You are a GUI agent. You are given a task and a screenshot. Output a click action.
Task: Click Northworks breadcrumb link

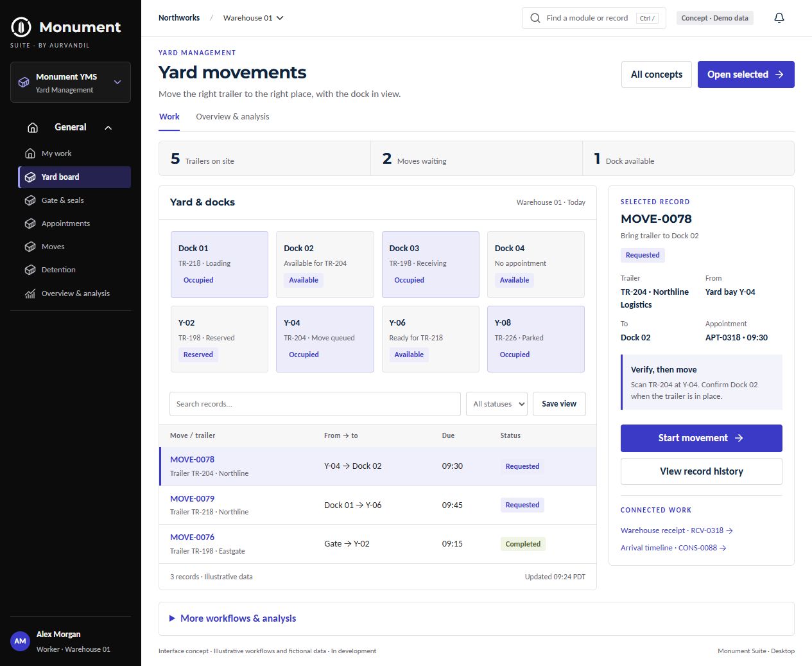pyautogui.click(x=179, y=18)
